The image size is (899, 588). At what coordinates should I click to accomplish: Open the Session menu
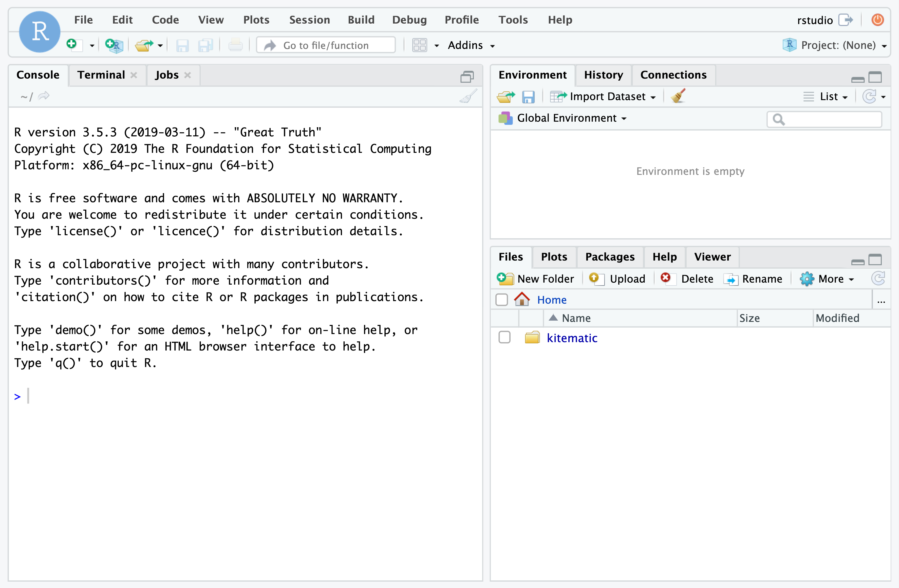tap(309, 20)
